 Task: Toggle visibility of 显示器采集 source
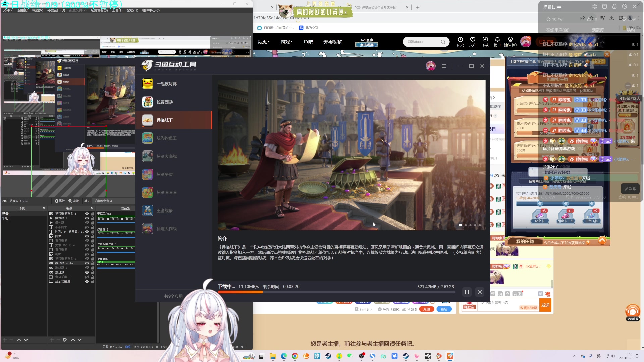coord(87,282)
